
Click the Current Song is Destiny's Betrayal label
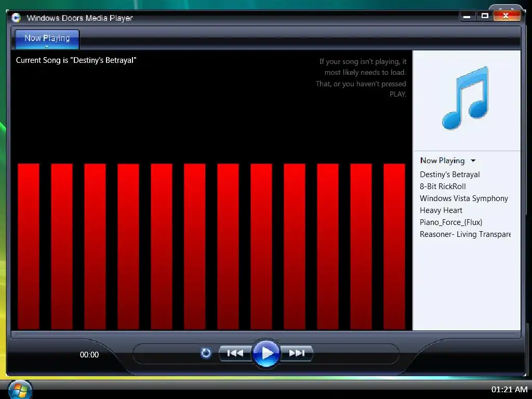pos(76,60)
